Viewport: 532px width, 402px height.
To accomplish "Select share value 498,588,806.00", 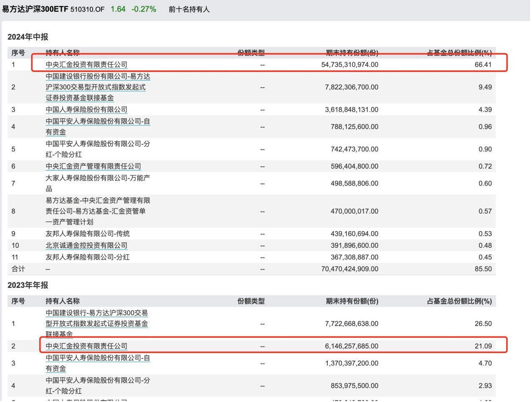I will click(x=355, y=184).
